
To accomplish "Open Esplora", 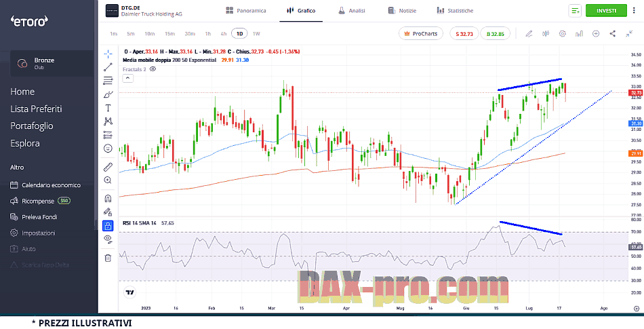I will pos(25,143).
